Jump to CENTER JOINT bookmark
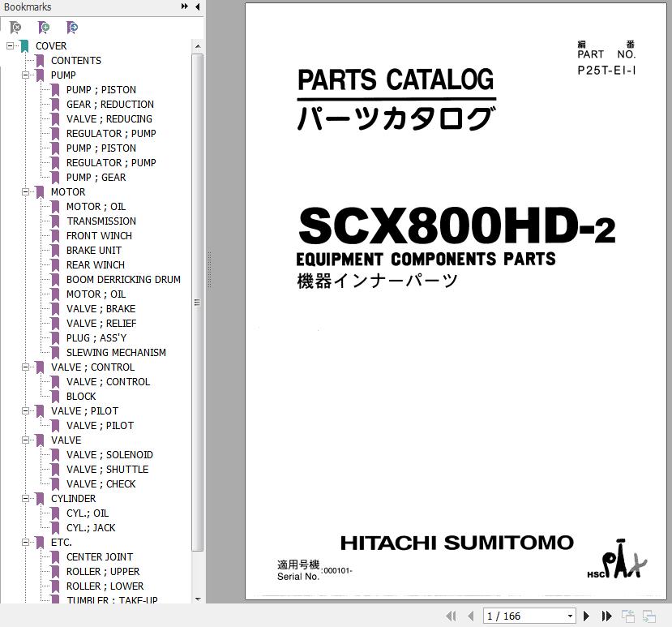The height and width of the screenshot is (627, 672). coord(100,556)
